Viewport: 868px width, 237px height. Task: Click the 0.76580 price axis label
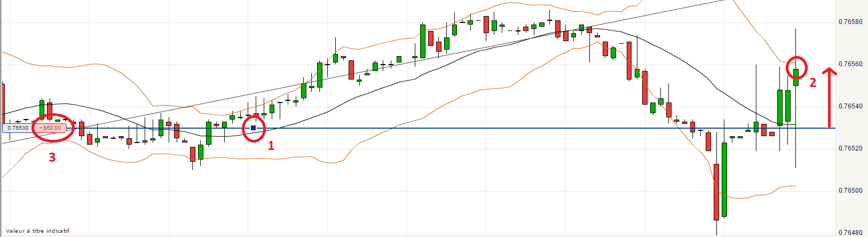pos(851,22)
